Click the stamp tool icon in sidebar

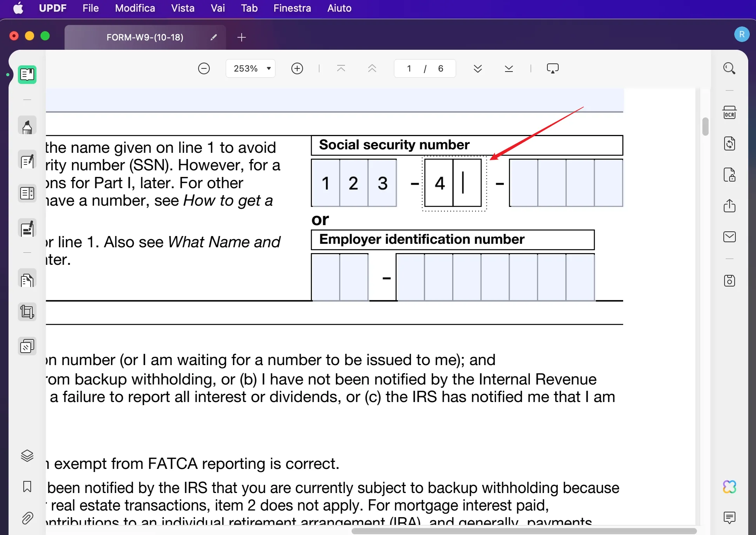(27, 347)
